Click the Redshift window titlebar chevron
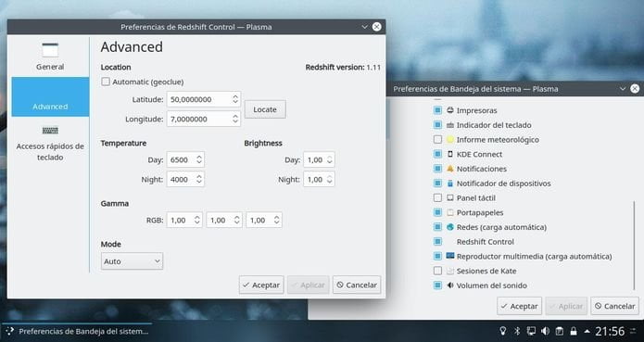This screenshot has height=342, width=644. pyautogui.click(x=364, y=27)
